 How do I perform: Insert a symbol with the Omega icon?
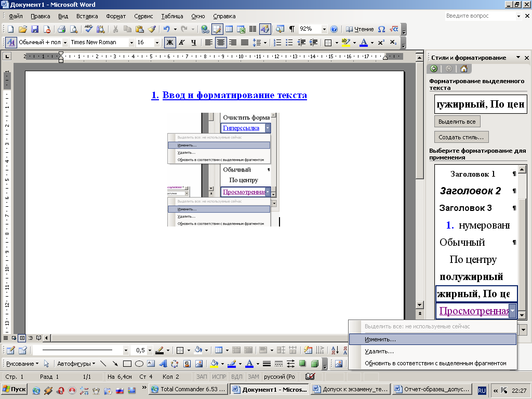coord(381,30)
